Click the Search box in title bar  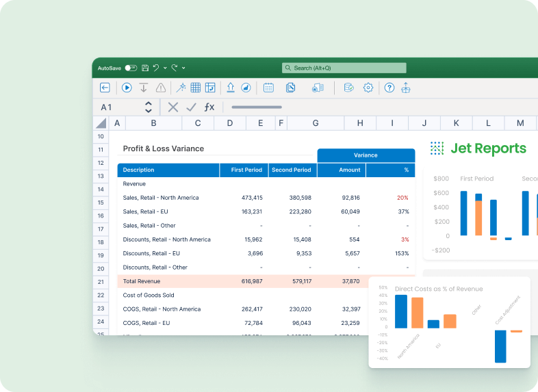coord(344,68)
